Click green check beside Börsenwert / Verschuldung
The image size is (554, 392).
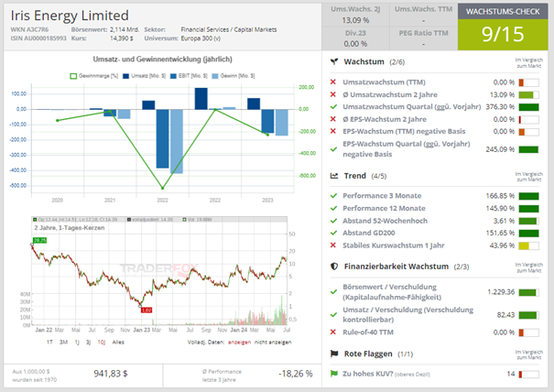333,292
